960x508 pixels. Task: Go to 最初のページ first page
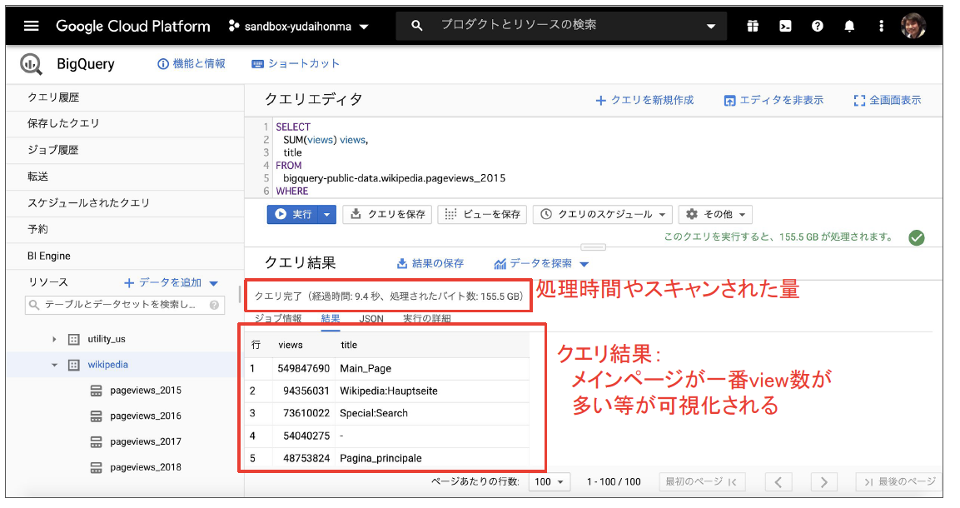(x=700, y=482)
